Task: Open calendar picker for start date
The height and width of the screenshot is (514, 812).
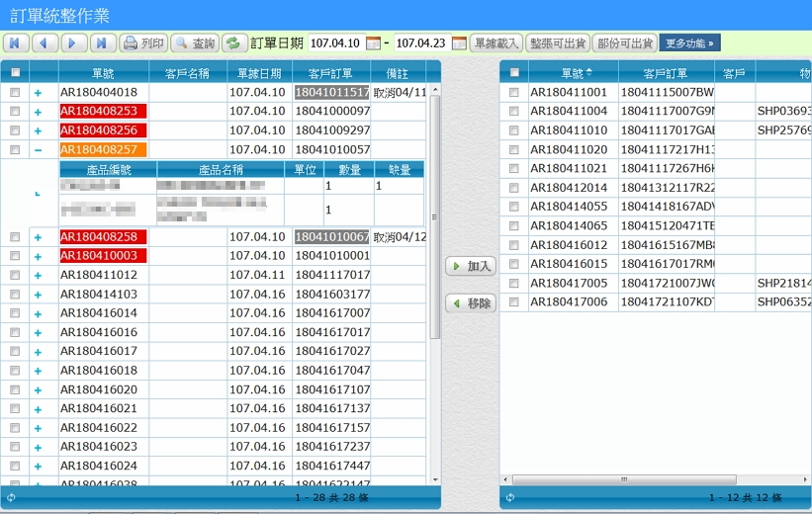Action: (373, 43)
